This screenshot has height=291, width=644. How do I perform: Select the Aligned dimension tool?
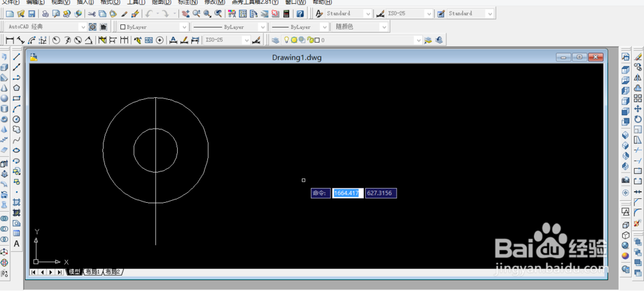pos(21,40)
